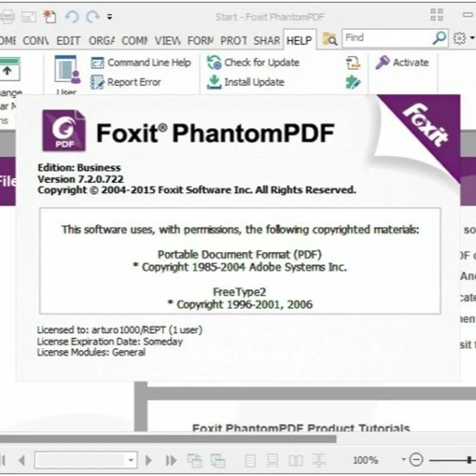Select the PROTECT ribbon tab
Viewport: 476px width, 476px height.
click(233, 40)
